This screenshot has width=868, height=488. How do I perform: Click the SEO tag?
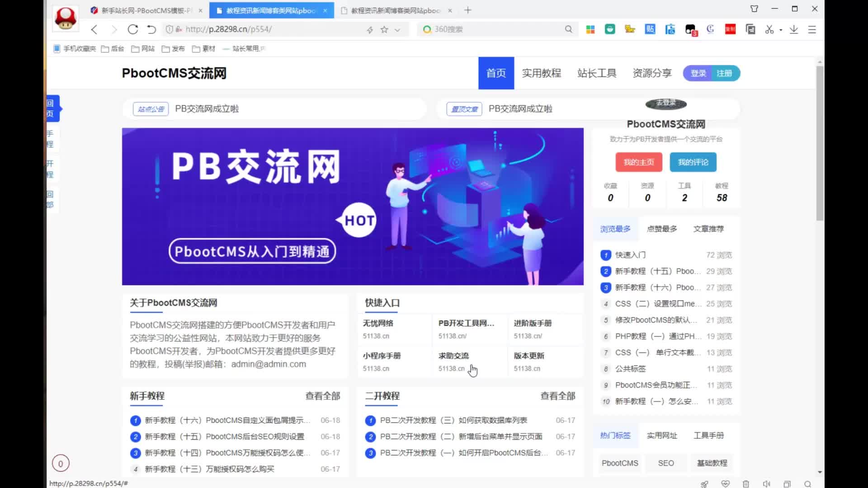pyautogui.click(x=666, y=463)
